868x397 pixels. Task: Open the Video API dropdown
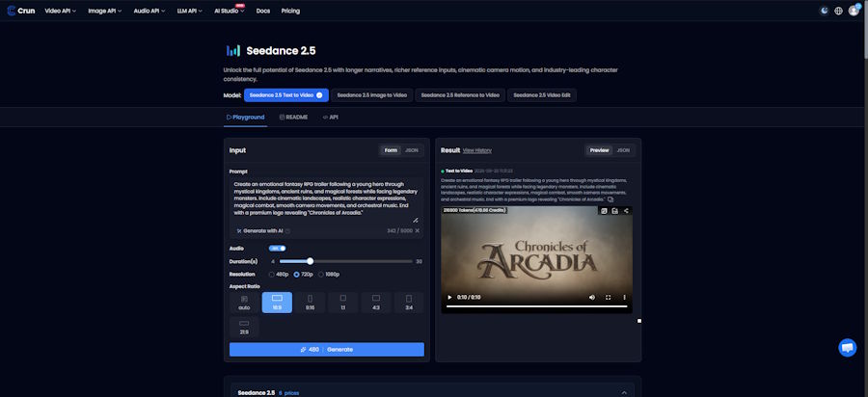tap(61, 11)
